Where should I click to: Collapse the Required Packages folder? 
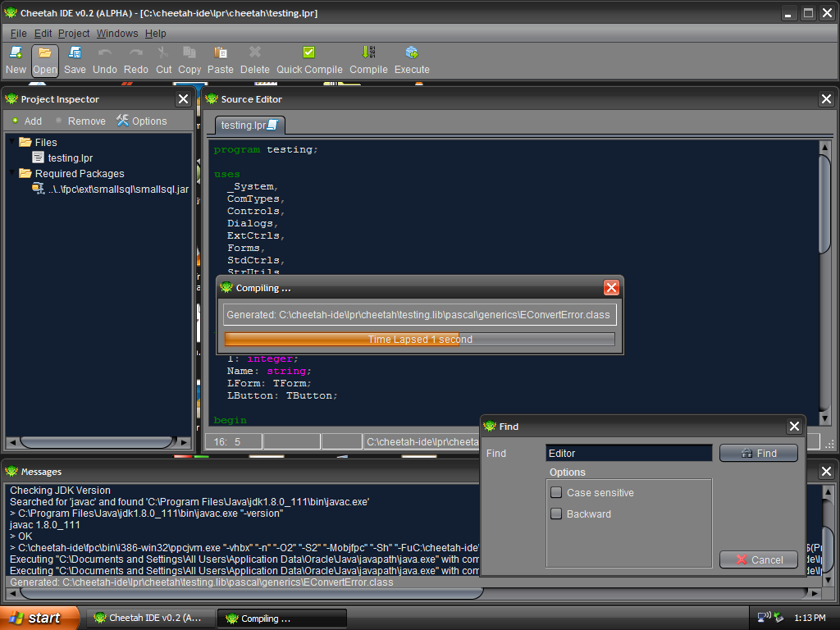12,173
